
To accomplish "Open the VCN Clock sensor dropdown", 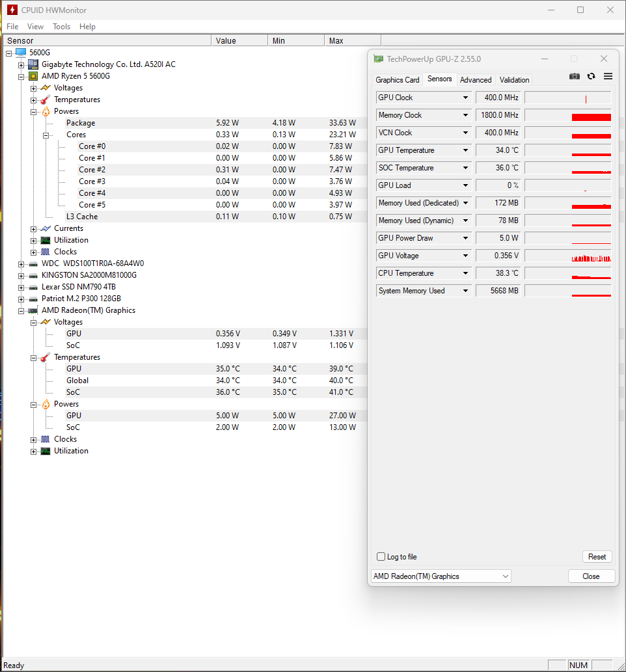I will click(465, 133).
